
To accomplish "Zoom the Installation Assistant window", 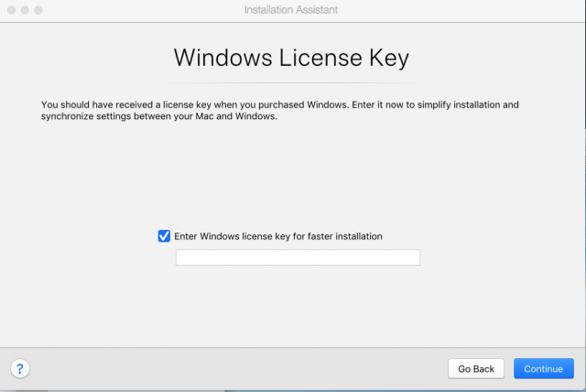I will pos(38,10).
